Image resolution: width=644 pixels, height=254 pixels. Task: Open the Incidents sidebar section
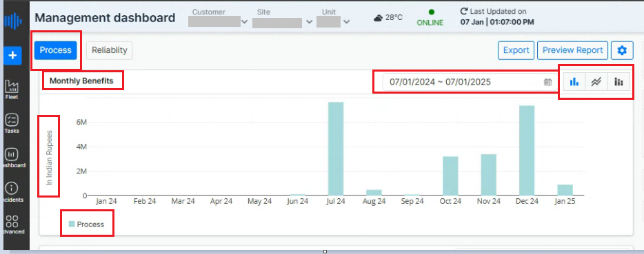[12, 192]
